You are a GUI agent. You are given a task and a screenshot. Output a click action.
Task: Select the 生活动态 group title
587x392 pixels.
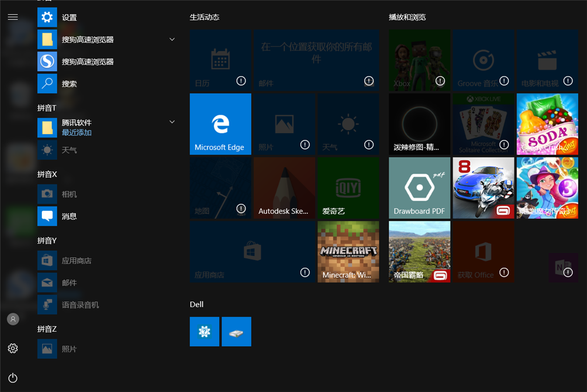pos(205,17)
